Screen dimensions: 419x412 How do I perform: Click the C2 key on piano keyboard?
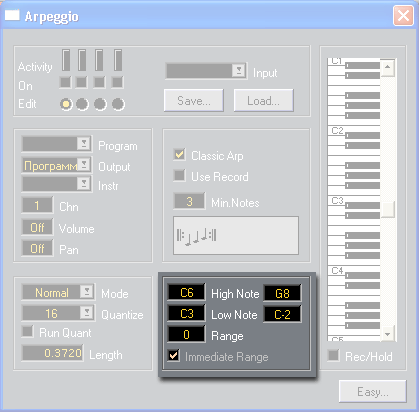(337, 131)
